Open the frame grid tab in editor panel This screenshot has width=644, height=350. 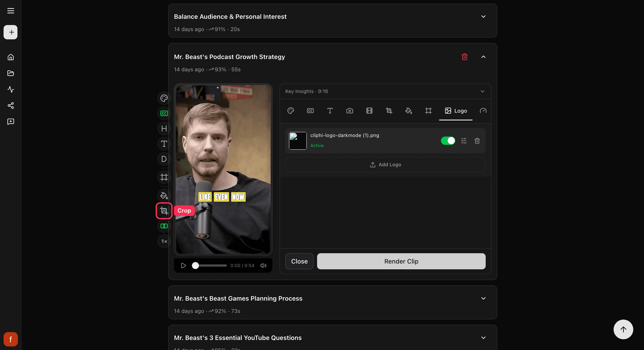click(428, 111)
